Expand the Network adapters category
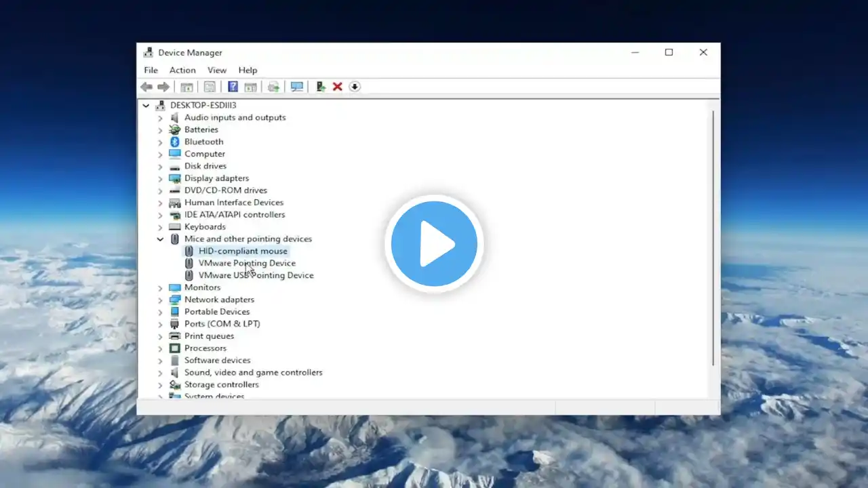This screenshot has width=868, height=488. coord(160,300)
